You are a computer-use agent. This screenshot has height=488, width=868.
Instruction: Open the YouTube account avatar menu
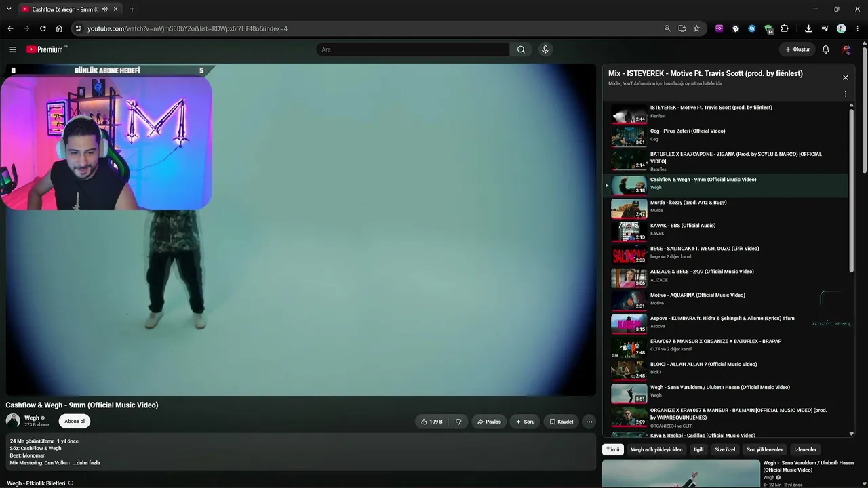(x=846, y=49)
